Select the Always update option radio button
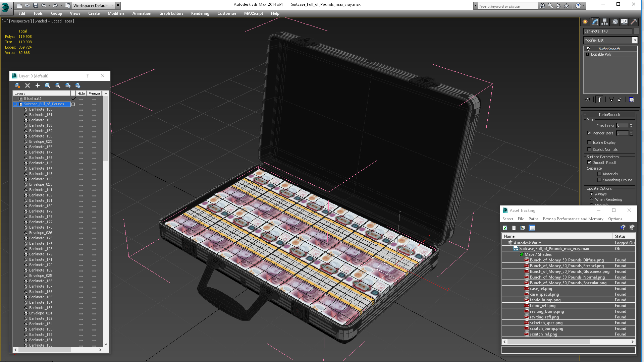This screenshot has width=644, height=362. click(x=591, y=194)
